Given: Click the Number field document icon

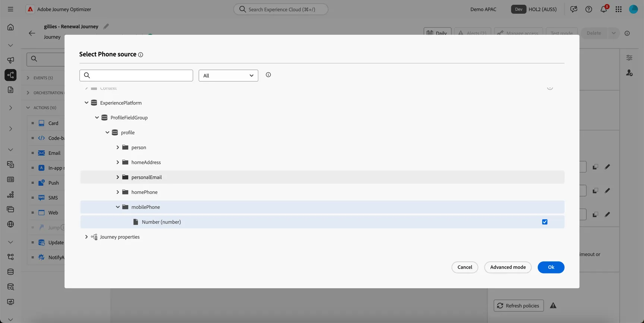Looking at the screenshot, I should [136, 222].
